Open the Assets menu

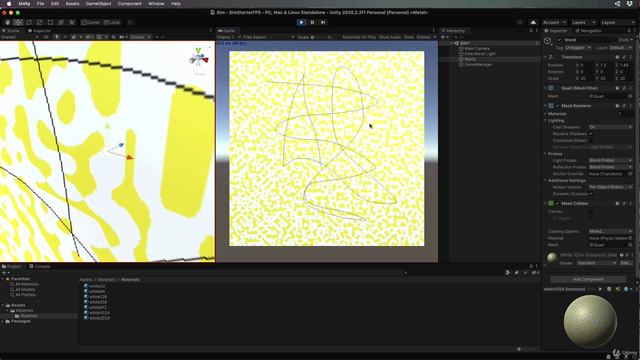click(72, 4)
